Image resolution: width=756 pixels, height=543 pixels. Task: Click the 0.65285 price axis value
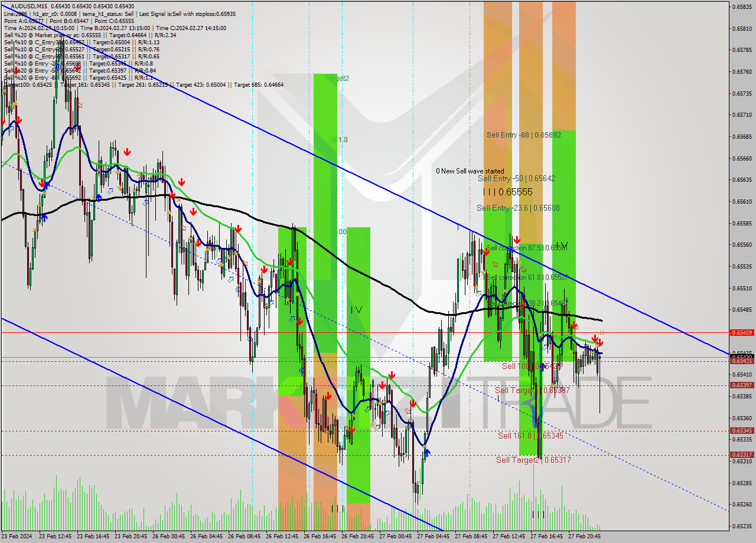tap(742, 483)
